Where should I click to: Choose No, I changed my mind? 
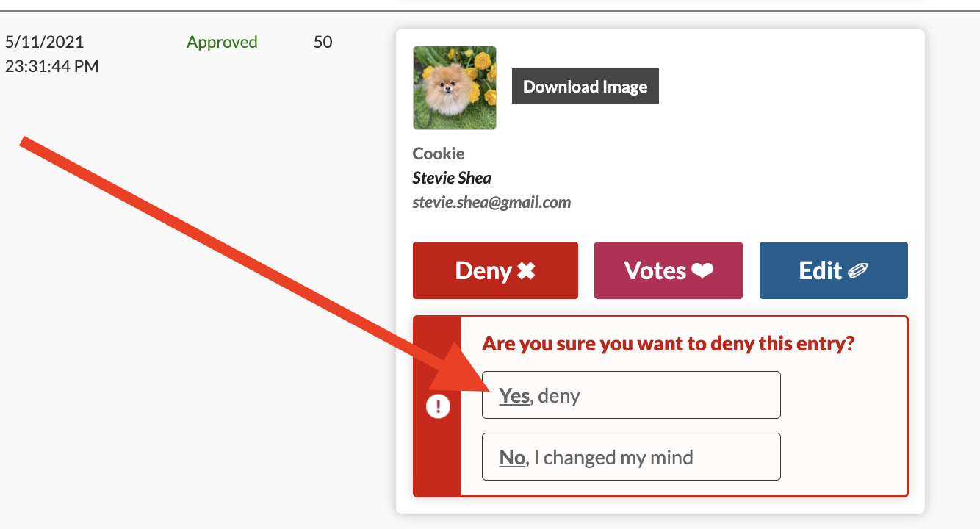point(631,457)
